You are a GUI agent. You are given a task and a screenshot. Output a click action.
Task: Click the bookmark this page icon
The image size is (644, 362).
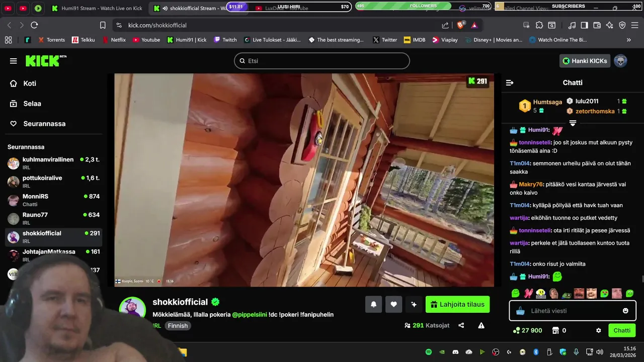(x=103, y=25)
